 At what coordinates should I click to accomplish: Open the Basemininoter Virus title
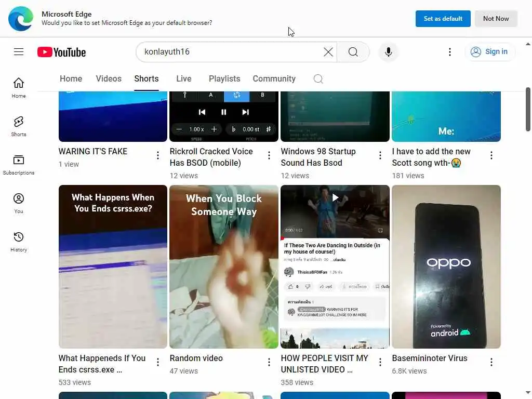[430, 358]
